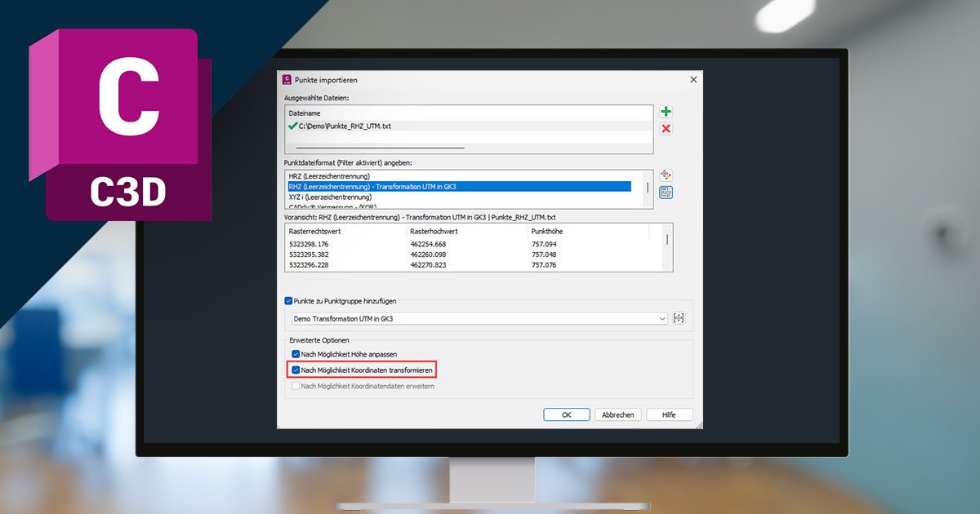Uncheck 'Nach Möglichkeit Höhe anpassen'
Screen dimensions: 980x514
(296, 354)
